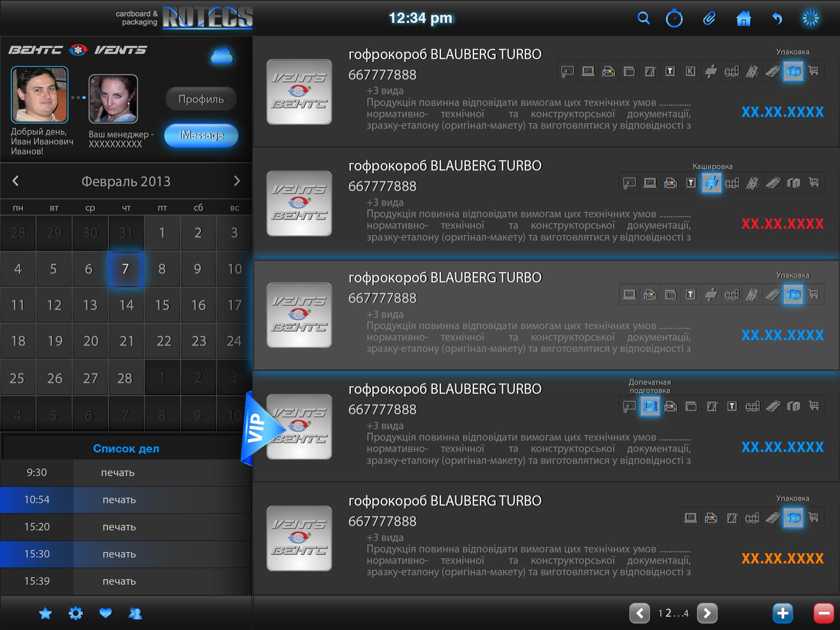The width and height of the screenshot is (840, 630).
Task: Select February 28 in calendar
Action: [126, 378]
